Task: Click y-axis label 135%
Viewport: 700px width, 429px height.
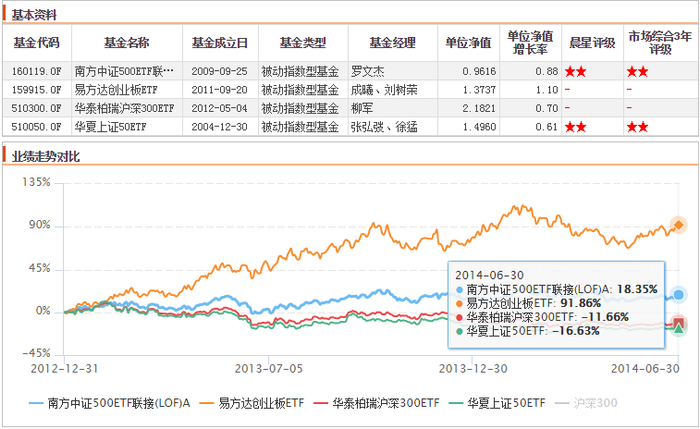Action: (37, 182)
